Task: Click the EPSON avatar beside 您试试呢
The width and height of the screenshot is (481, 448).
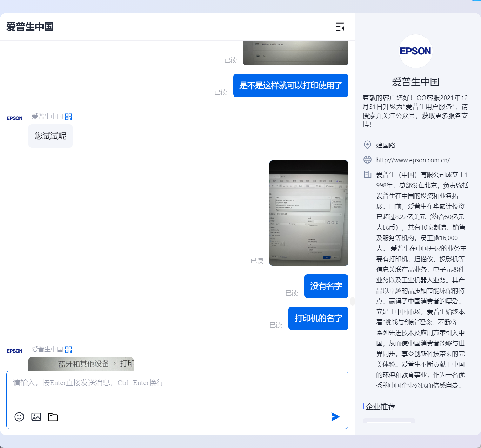Action: (x=15, y=118)
